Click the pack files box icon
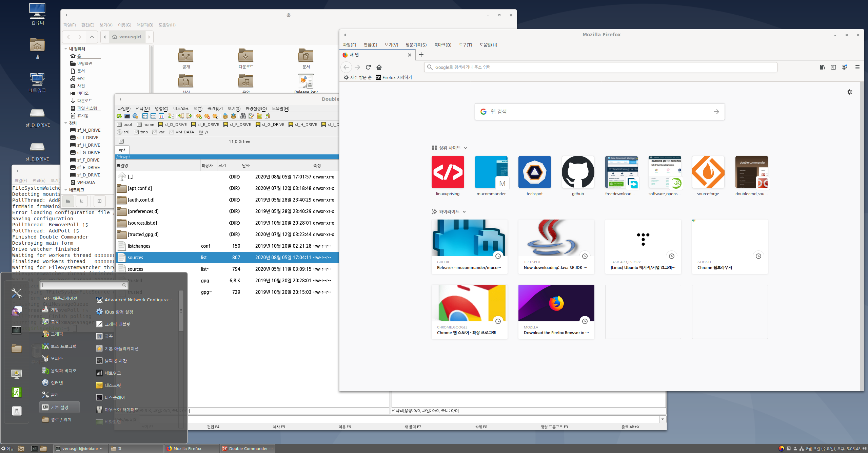The height and width of the screenshot is (453, 868). (225, 116)
